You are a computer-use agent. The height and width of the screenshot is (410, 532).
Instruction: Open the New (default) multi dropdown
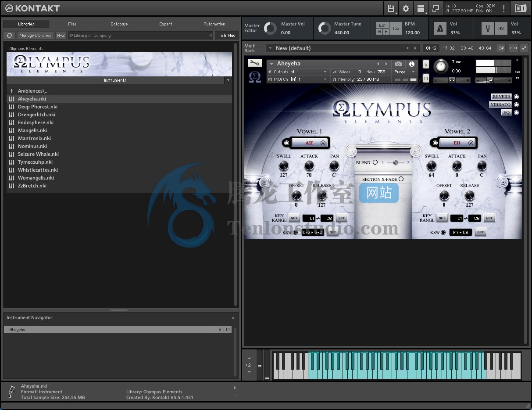click(x=343, y=48)
